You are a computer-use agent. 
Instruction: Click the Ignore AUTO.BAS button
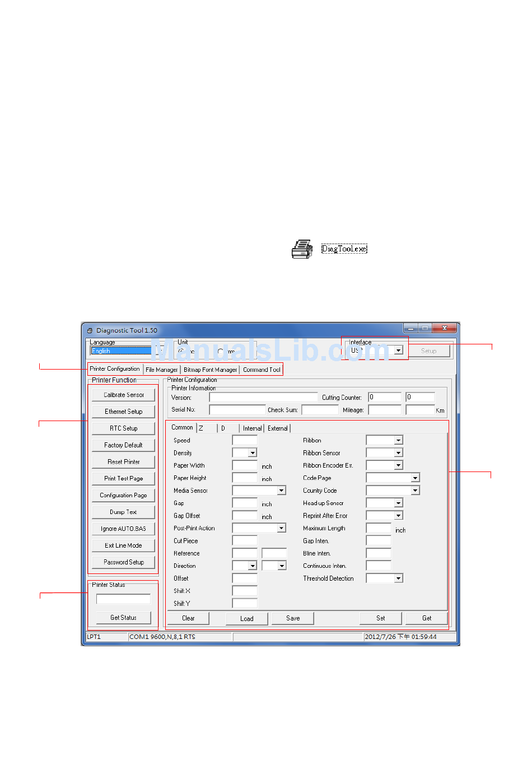coord(124,529)
